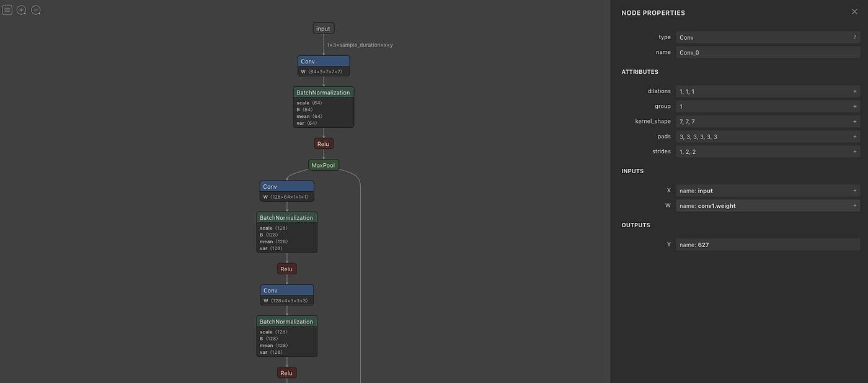This screenshot has height=383, width=868.
Task: Select the input node in the graph
Action: (323, 28)
